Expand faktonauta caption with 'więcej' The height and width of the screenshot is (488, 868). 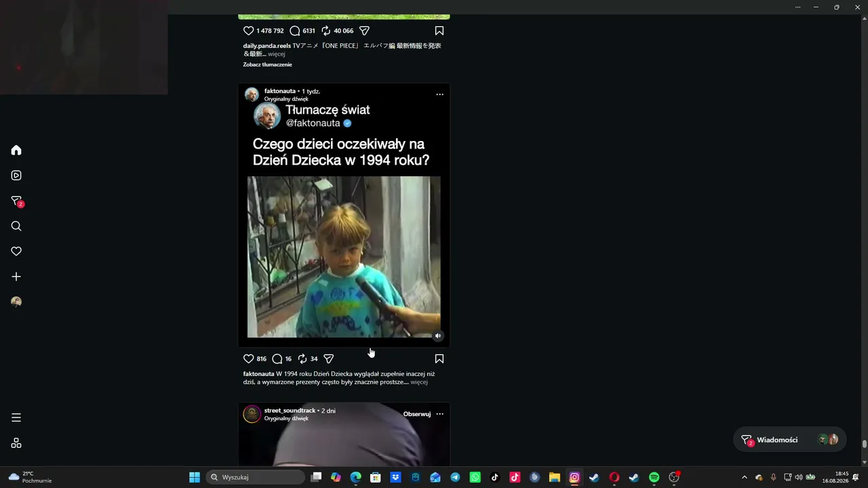(x=419, y=382)
